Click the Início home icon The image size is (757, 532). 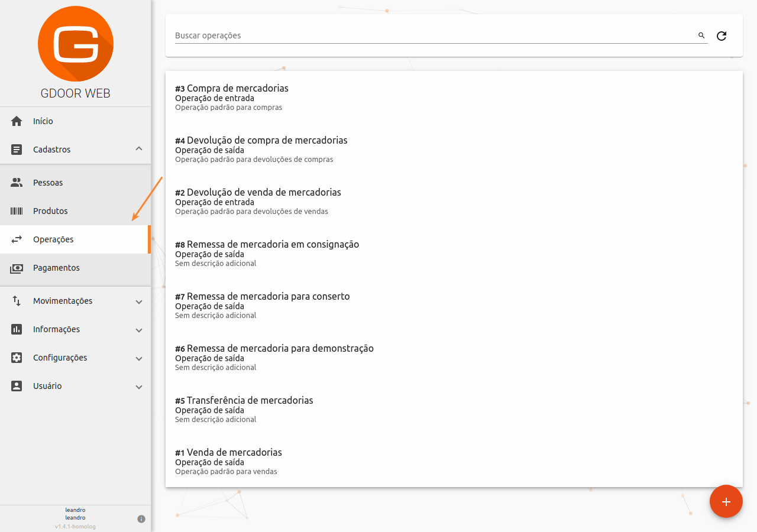17,121
